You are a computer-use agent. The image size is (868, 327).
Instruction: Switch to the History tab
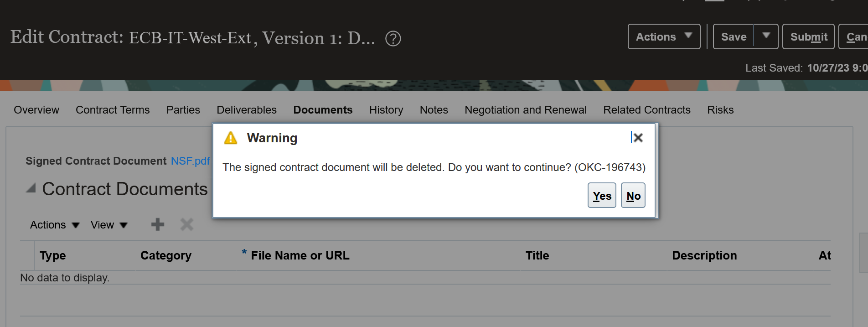[386, 110]
